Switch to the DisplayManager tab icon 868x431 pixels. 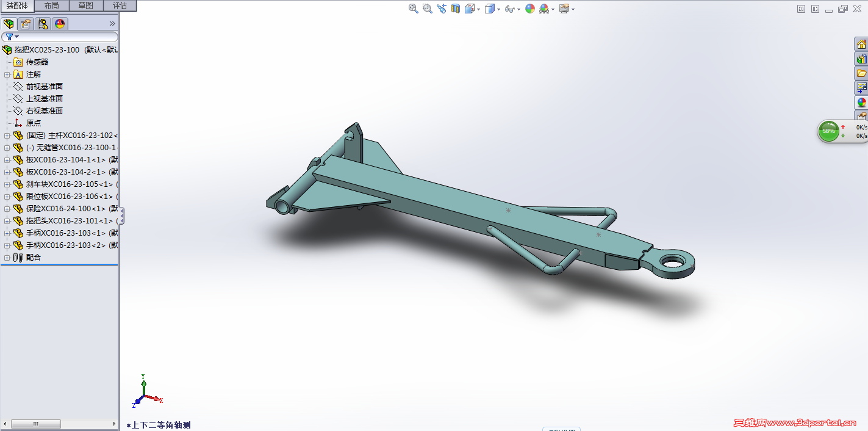click(x=60, y=24)
